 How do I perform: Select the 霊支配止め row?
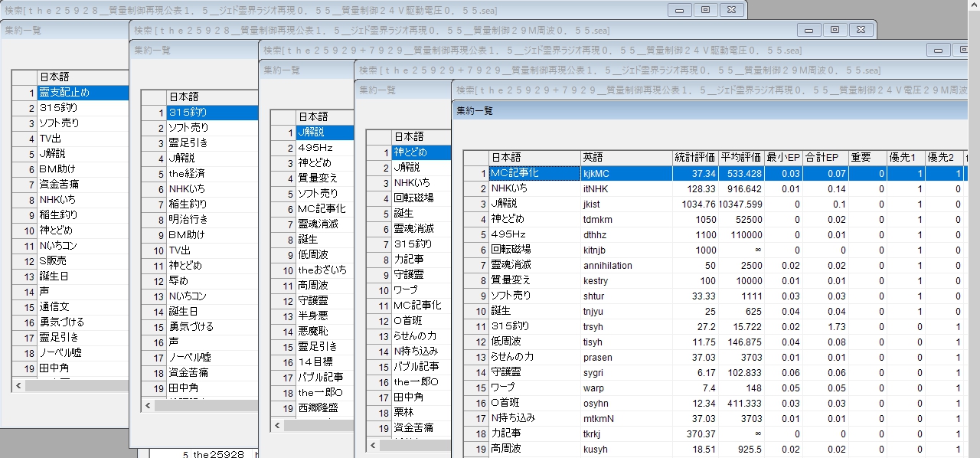(82, 93)
